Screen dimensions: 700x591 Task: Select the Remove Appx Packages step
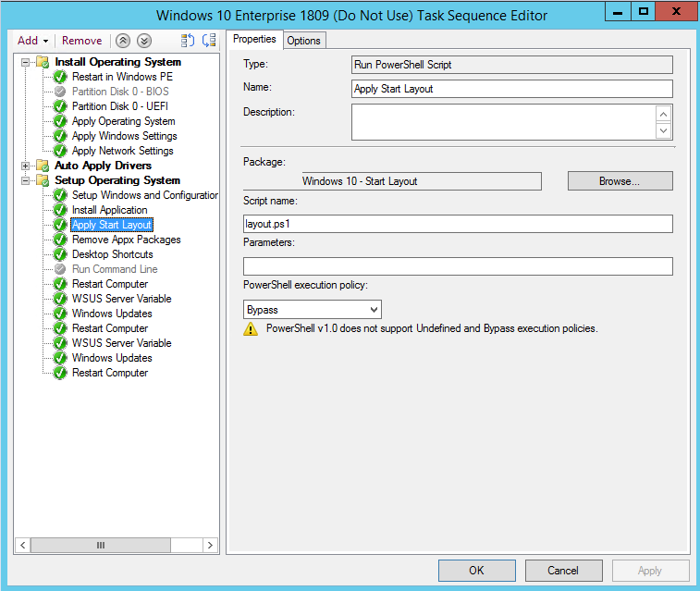point(127,240)
